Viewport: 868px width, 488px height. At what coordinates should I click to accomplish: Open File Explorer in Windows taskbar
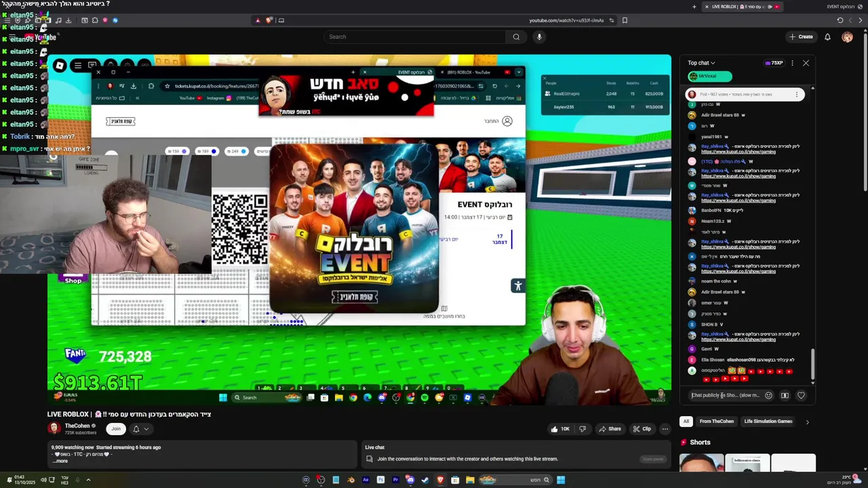pyautogui.click(x=470, y=481)
